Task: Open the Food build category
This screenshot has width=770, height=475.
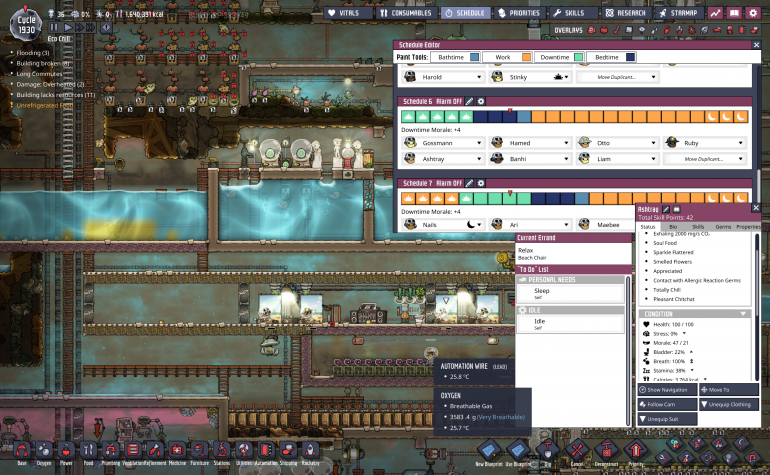Action: click(88, 450)
